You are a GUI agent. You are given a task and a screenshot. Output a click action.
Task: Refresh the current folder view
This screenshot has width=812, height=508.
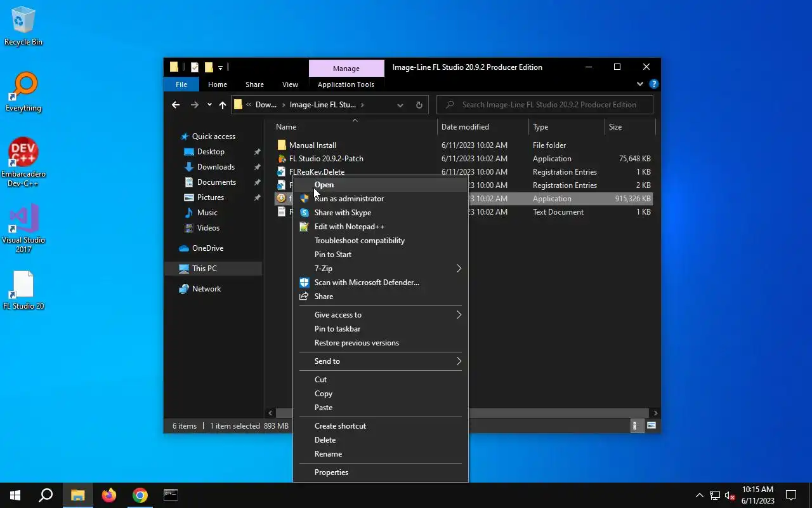(x=419, y=105)
